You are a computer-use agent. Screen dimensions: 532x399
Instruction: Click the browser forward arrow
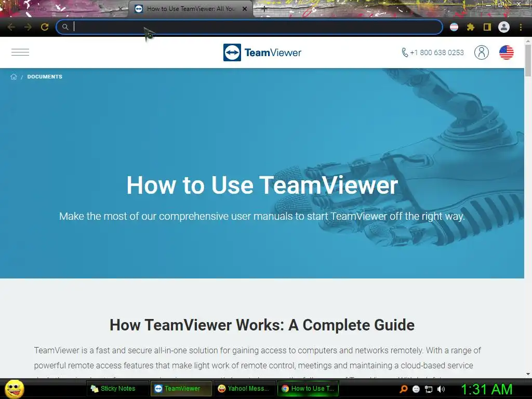(x=28, y=27)
